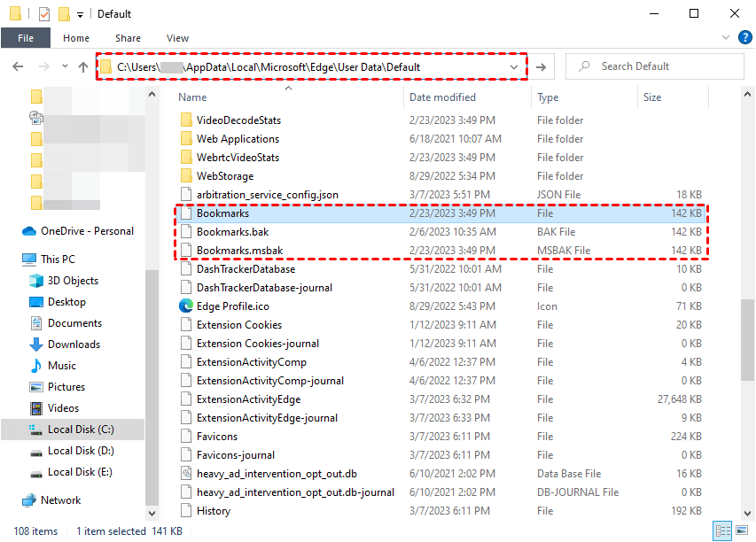Image resolution: width=756 pixels, height=542 pixels.
Task: Select the ExtensionActivityComp-journal file
Action: coord(441,381)
